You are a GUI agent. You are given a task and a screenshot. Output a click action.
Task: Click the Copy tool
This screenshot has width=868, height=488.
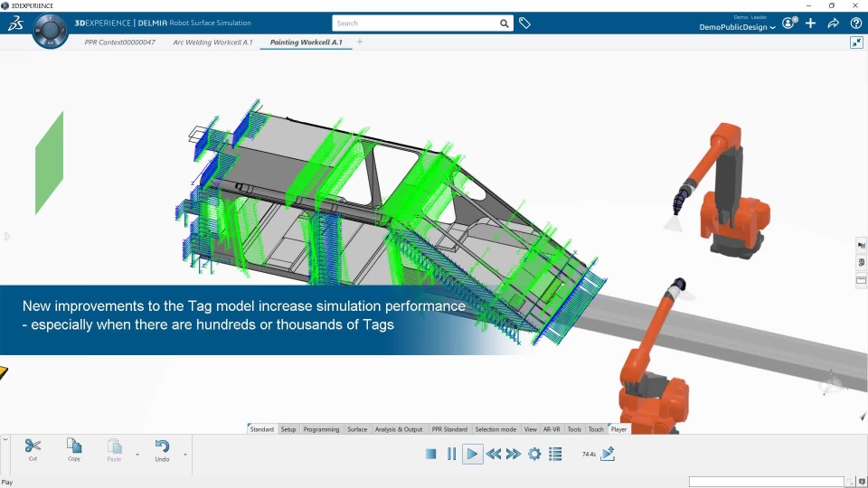click(x=74, y=449)
